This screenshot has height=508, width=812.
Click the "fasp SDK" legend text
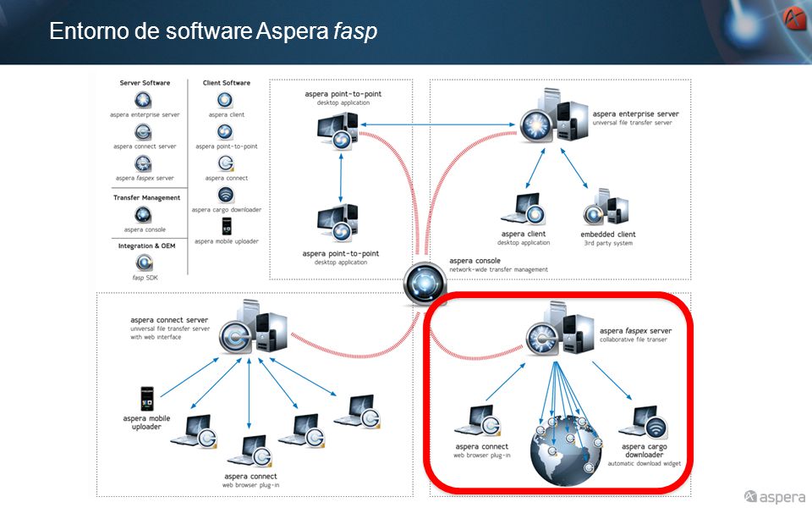point(145,278)
